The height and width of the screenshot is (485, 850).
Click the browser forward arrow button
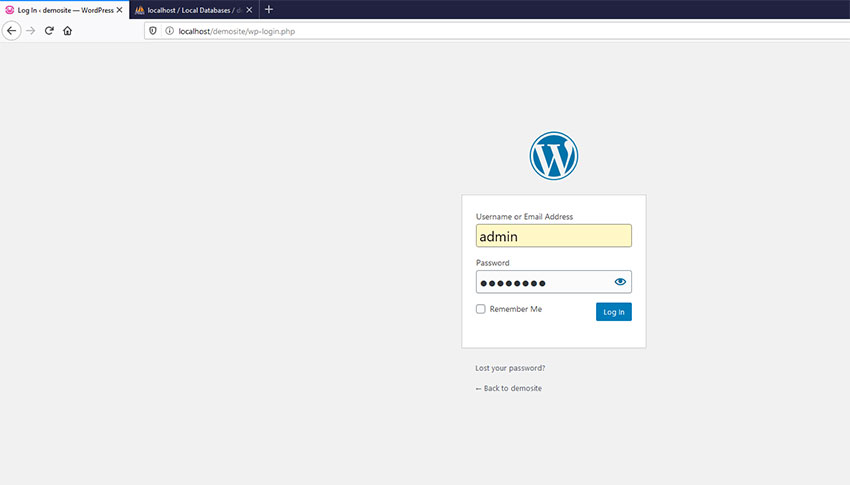click(x=31, y=31)
